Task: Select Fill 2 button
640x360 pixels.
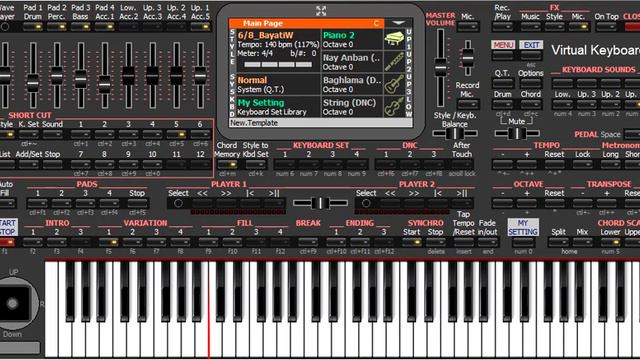Action: pyautogui.click(x=232, y=242)
